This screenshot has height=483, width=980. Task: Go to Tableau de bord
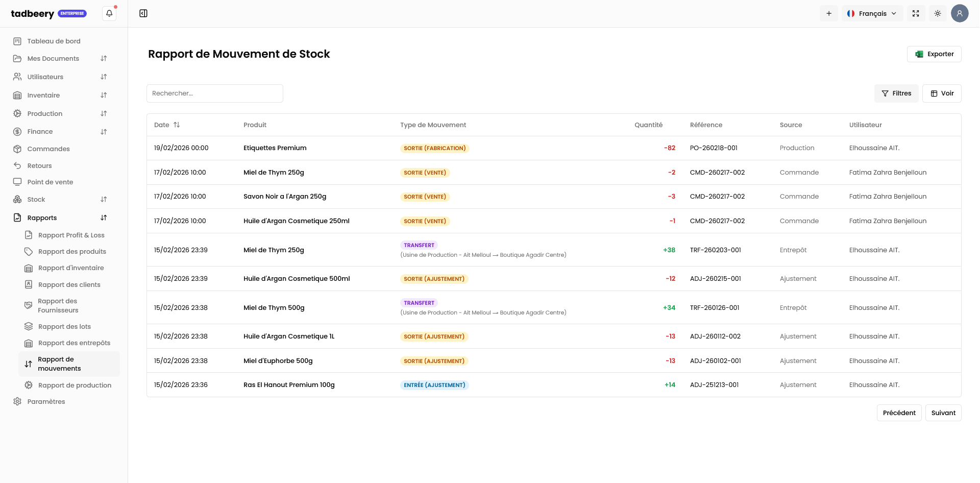tap(54, 41)
